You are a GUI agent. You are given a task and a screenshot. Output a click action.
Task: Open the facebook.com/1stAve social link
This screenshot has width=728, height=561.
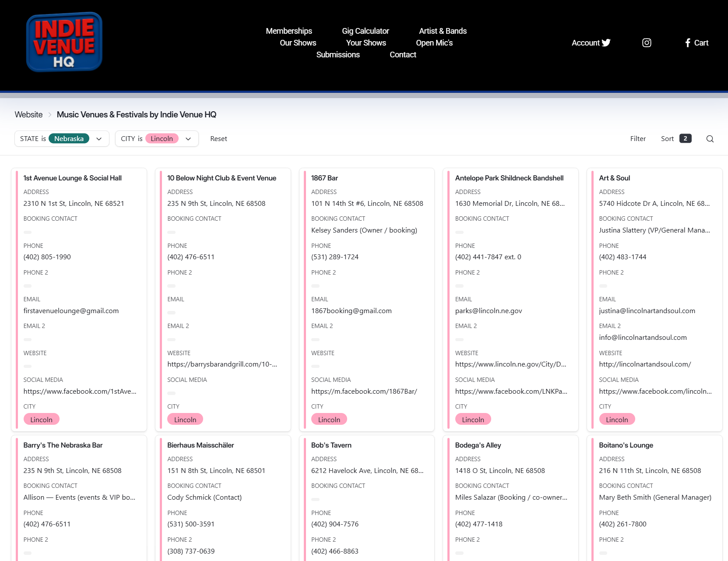coord(80,392)
